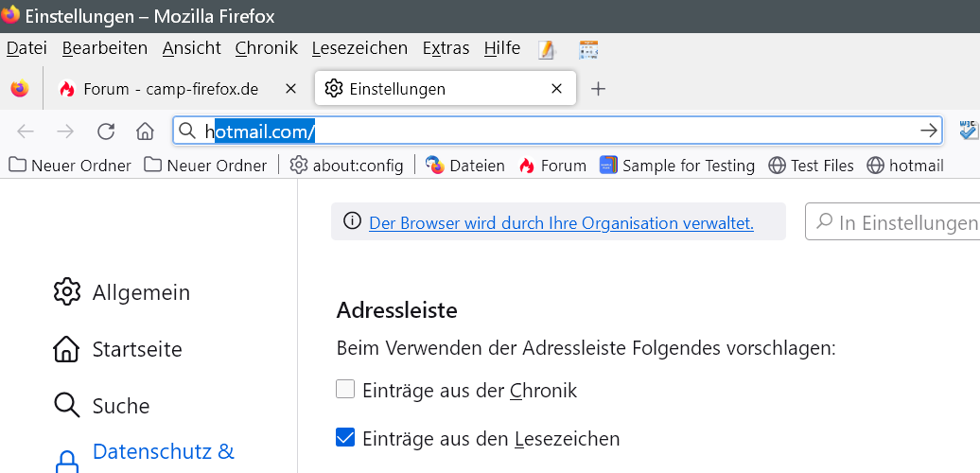Close the Einstellungen tab
This screenshot has width=980, height=473.
tap(557, 89)
